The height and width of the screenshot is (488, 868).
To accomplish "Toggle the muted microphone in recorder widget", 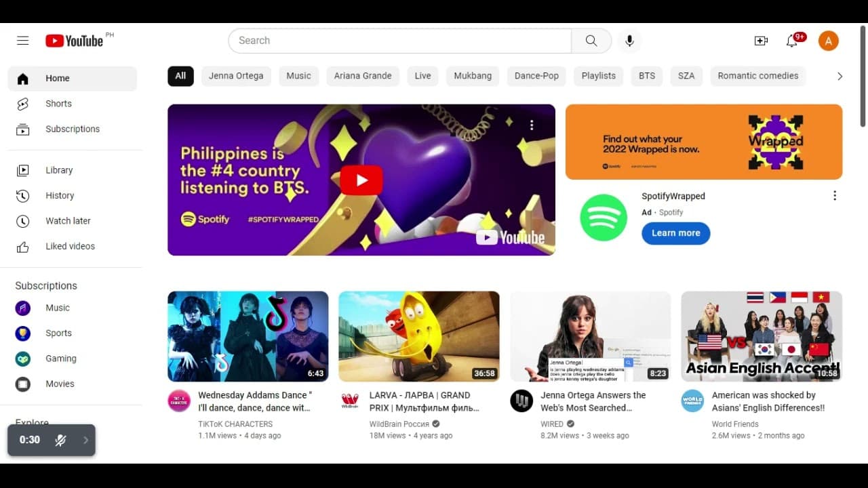I will pyautogui.click(x=60, y=440).
